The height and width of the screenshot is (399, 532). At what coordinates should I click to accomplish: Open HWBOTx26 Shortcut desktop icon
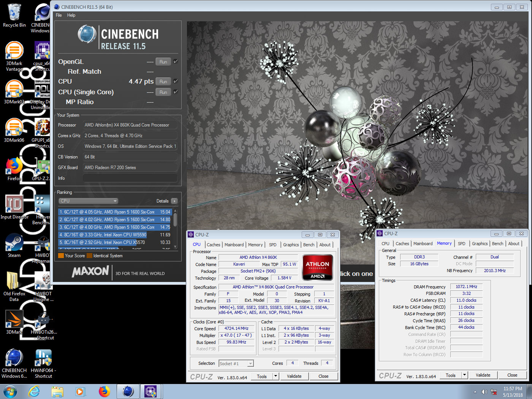tap(43, 325)
